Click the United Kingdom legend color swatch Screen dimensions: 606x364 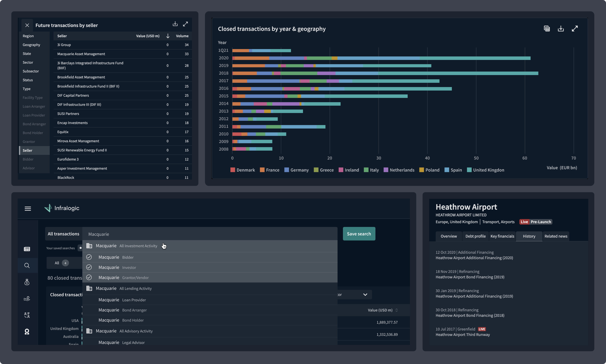(x=469, y=170)
